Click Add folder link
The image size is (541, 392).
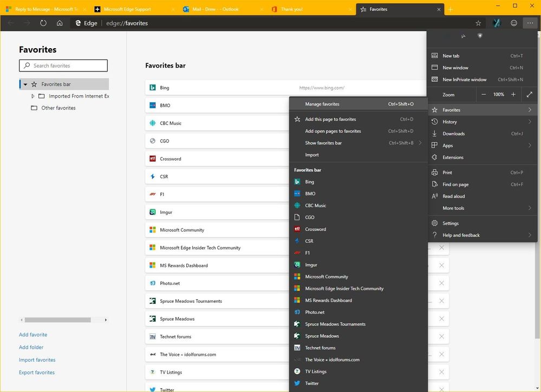tap(31, 347)
